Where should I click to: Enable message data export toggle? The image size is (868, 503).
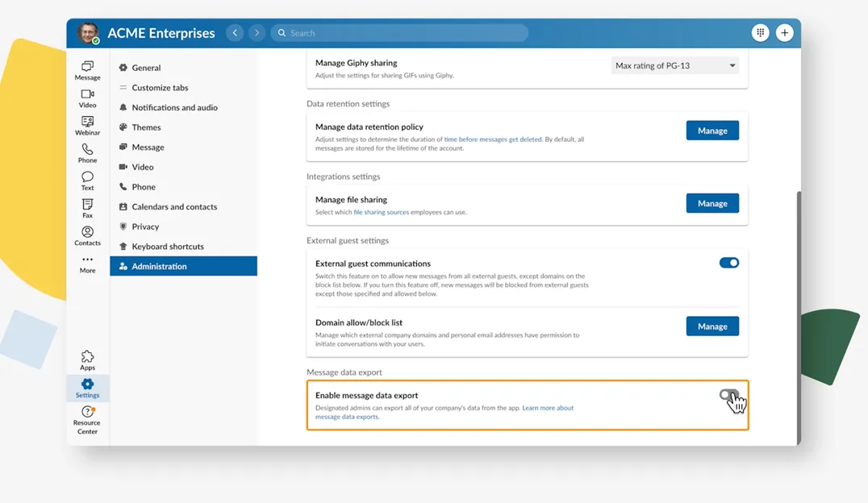coord(728,395)
